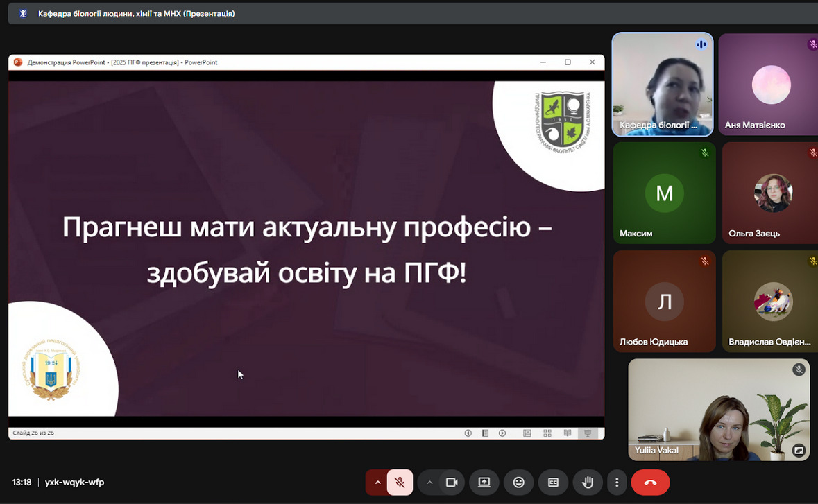This screenshot has height=504, width=818.
Task: Advance to next slide in PowerPoint
Action: (502, 433)
